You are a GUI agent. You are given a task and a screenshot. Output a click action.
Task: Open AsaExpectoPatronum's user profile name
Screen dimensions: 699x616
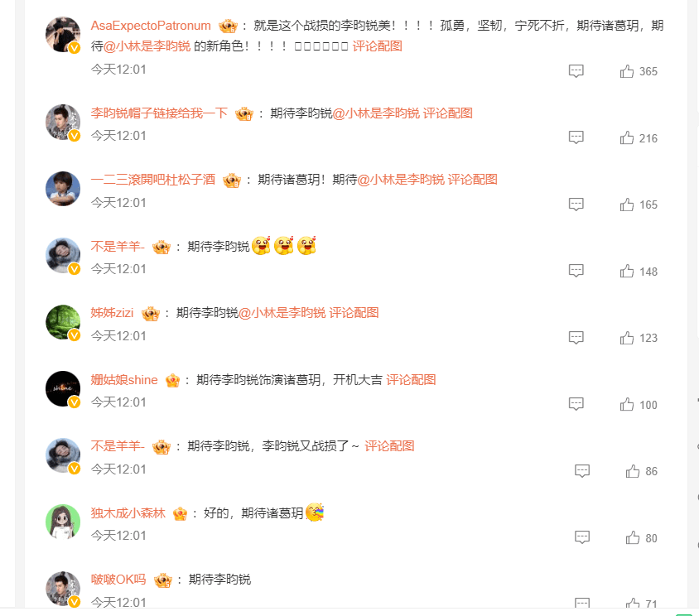[x=151, y=26]
